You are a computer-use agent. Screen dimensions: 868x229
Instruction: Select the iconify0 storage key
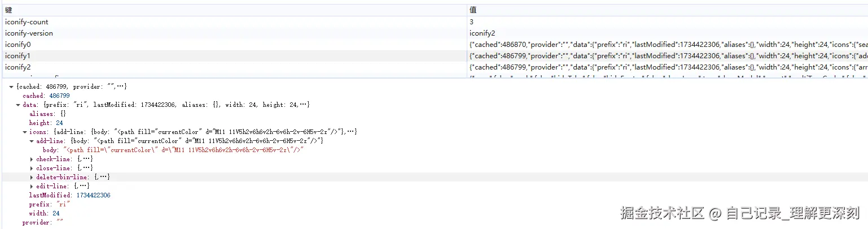click(x=18, y=45)
